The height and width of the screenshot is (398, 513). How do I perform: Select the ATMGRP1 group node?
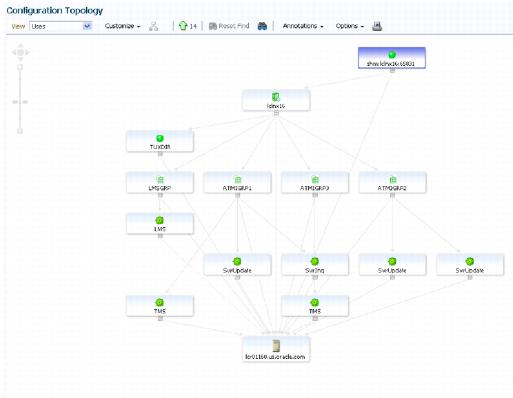[237, 183]
